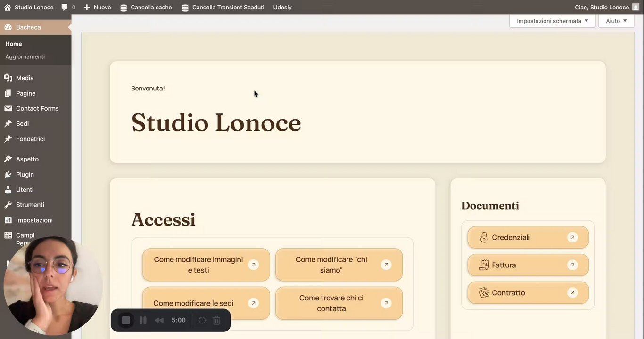The image size is (644, 339).
Task: Open the Fattura document button
Action: click(x=528, y=265)
